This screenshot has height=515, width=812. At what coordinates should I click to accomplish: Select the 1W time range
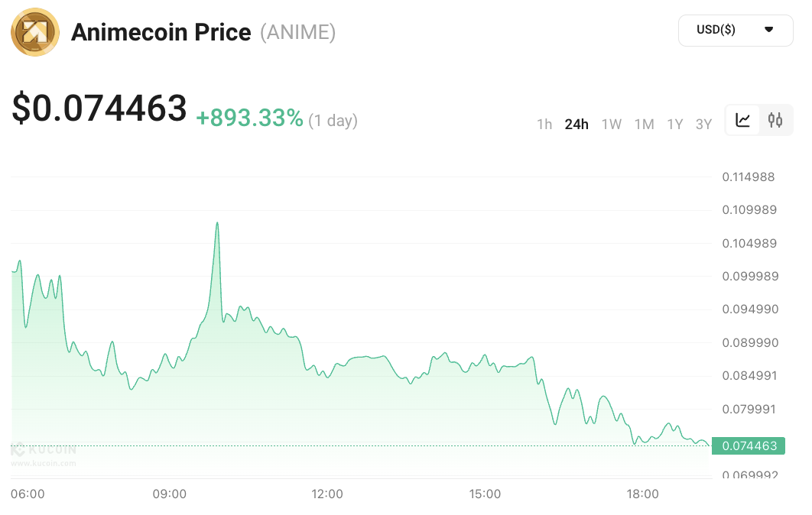coord(611,125)
